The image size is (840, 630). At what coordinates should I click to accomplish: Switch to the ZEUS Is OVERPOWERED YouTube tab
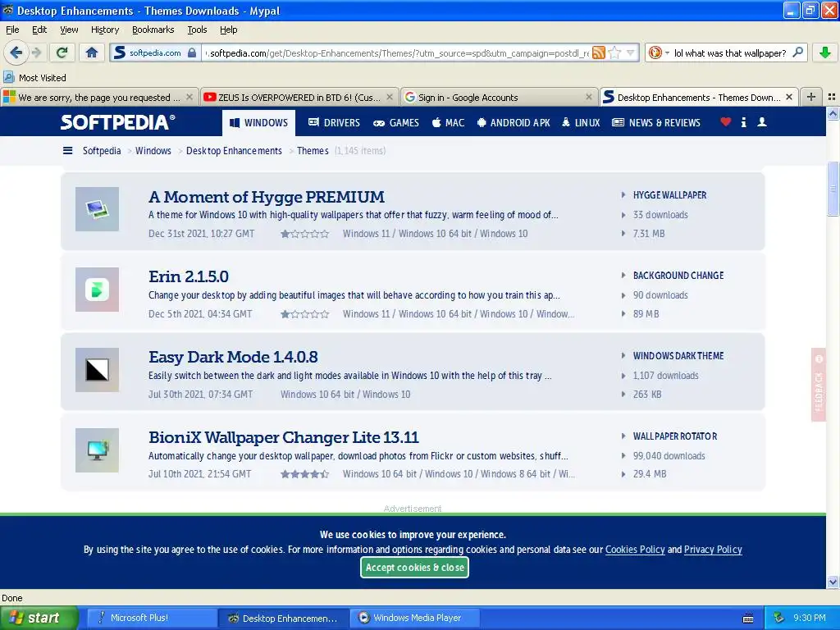(299, 97)
